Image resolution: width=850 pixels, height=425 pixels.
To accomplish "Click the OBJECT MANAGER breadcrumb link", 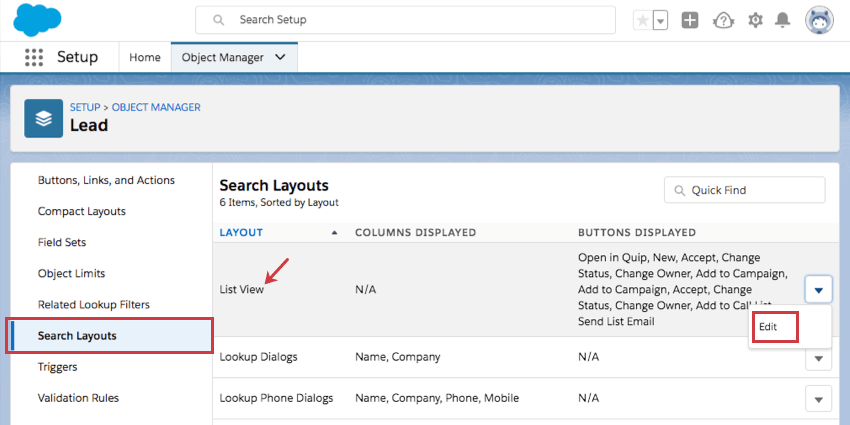I will (x=156, y=107).
